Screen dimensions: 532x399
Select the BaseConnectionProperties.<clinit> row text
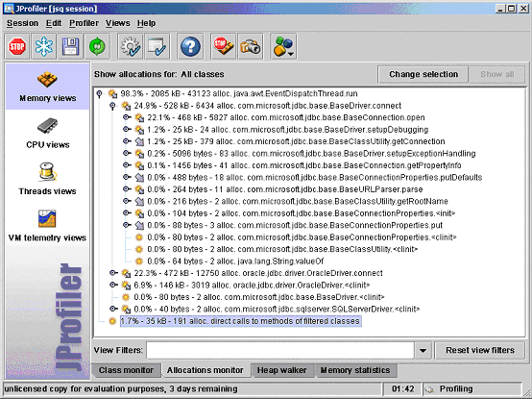click(302, 237)
